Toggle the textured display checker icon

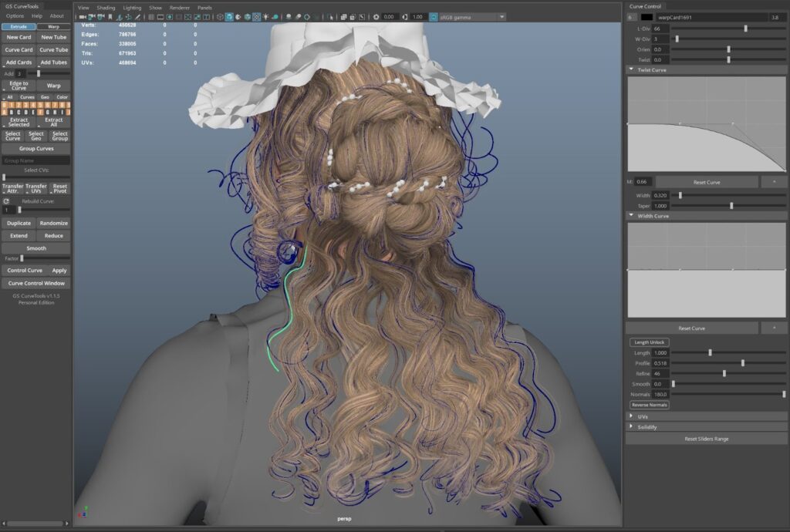256,16
